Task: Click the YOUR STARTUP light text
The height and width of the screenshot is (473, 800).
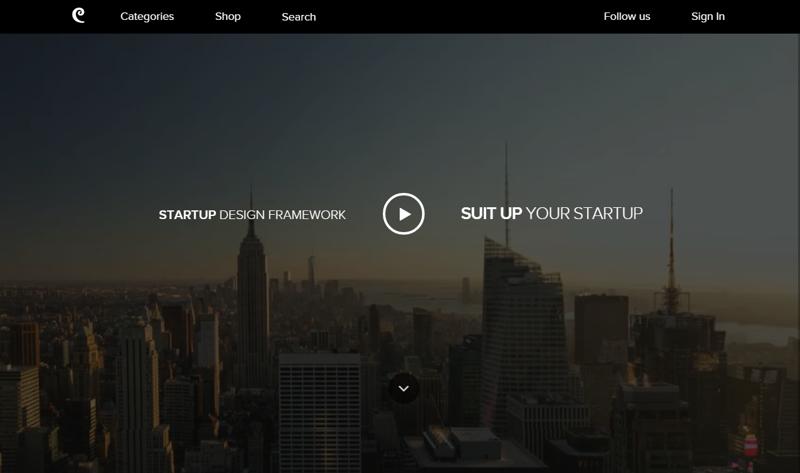Action: tap(584, 213)
